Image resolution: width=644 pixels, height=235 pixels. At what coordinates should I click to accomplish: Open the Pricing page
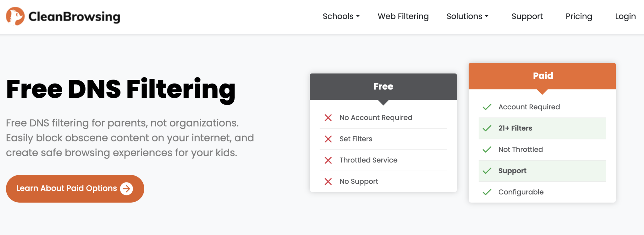(x=579, y=16)
